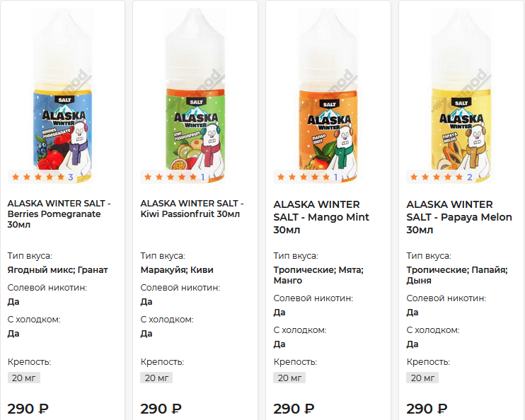Open ALASKA WINTER SALT Kiwi Passionfruit title
This screenshot has height=420, width=525.
click(x=192, y=209)
